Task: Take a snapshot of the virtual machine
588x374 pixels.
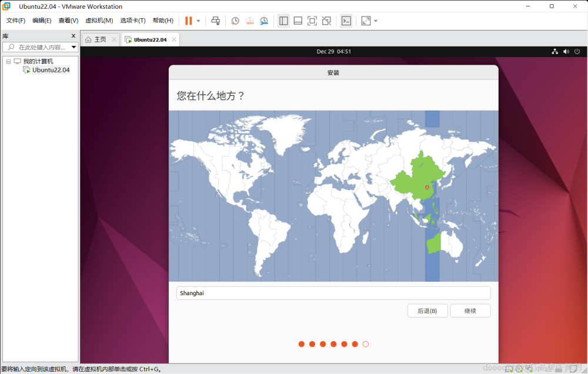Action: point(235,21)
